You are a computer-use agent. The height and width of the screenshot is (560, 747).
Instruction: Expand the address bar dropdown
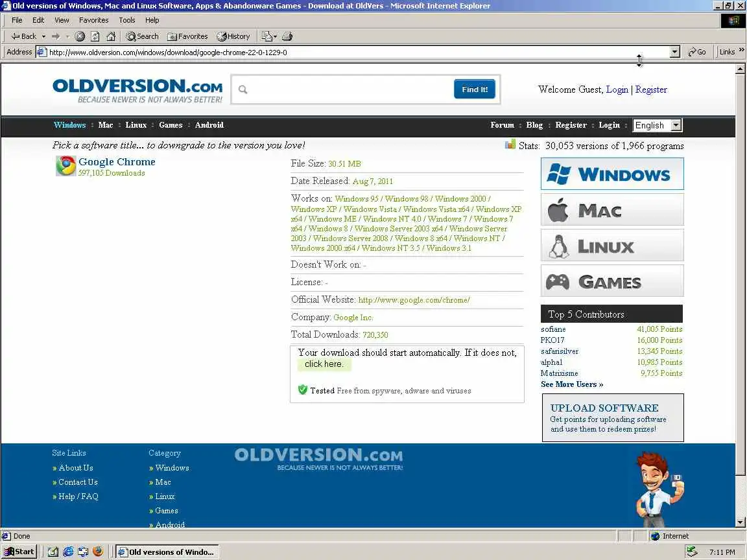tap(674, 52)
